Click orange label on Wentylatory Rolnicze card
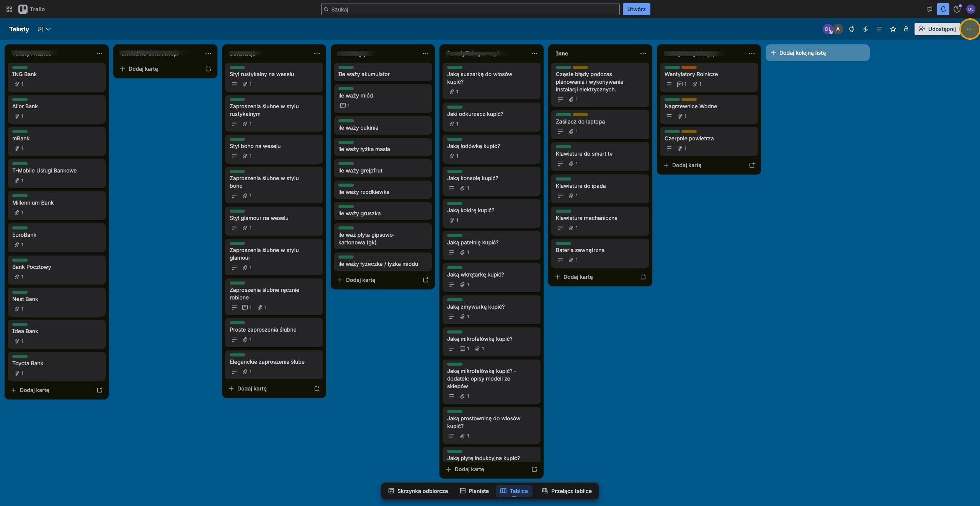980x506 pixels. pos(689,67)
